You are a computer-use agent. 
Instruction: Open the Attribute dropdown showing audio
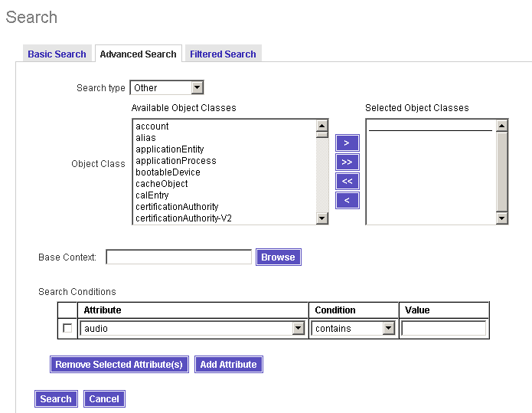tap(192, 329)
